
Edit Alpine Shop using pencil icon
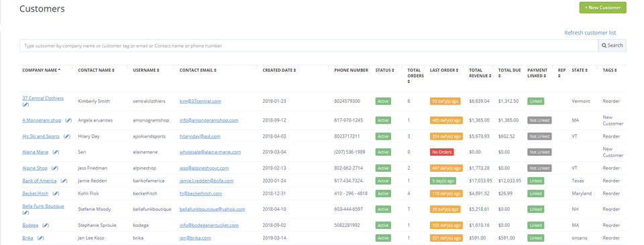click(x=56, y=168)
